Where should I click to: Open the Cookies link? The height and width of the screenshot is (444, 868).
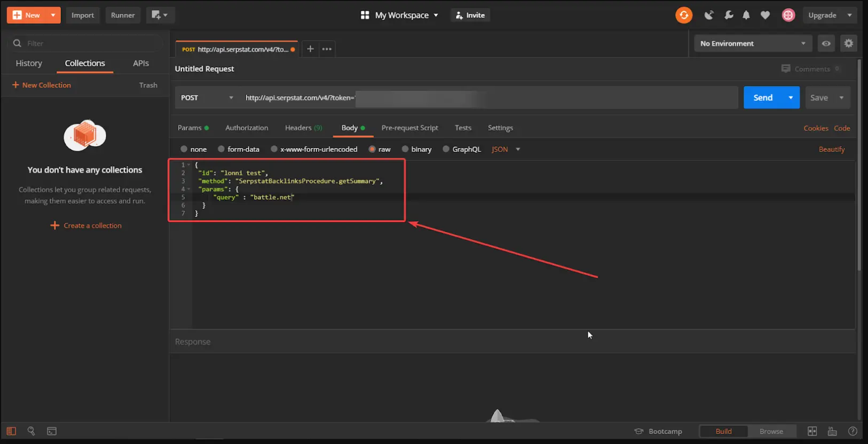pos(816,128)
